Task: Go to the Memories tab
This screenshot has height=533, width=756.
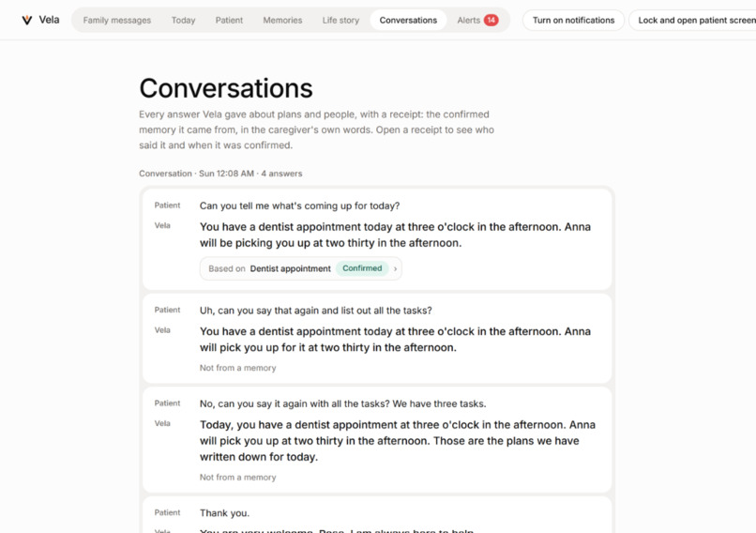Action: (x=282, y=21)
